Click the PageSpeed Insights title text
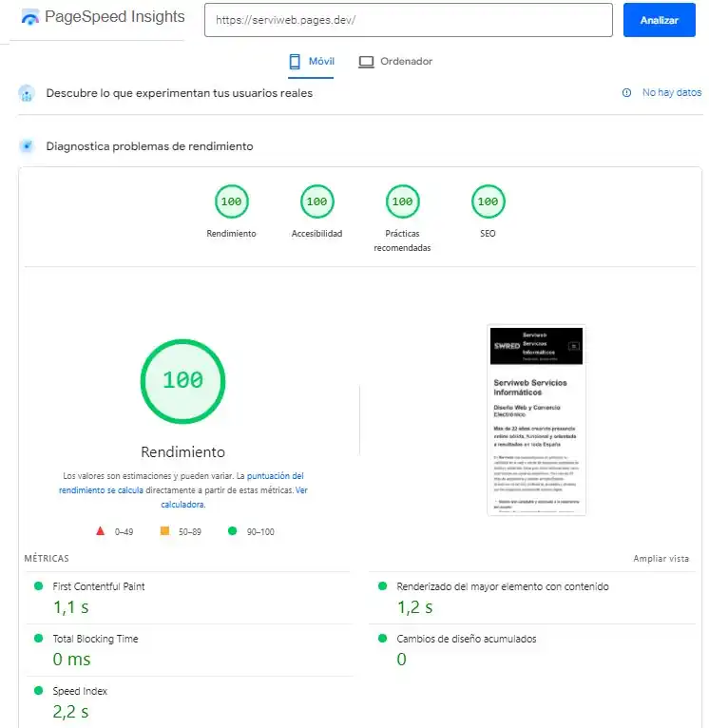 click(x=115, y=17)
